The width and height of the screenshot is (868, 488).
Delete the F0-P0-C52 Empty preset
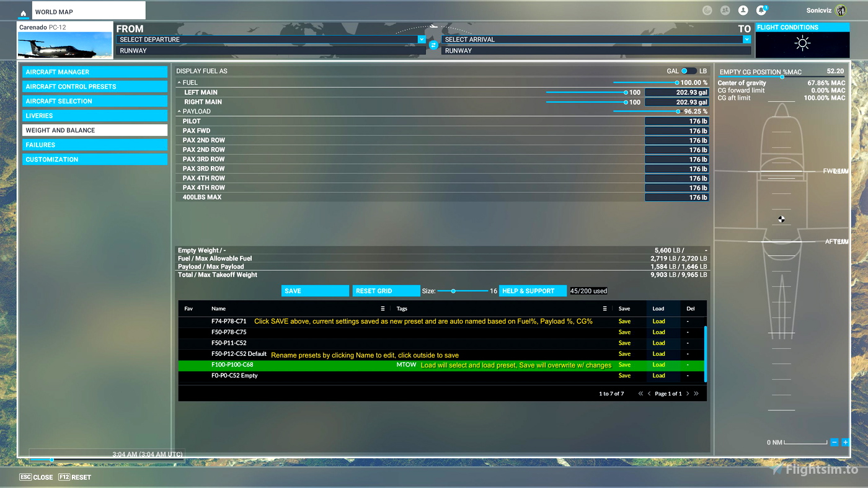688,376
